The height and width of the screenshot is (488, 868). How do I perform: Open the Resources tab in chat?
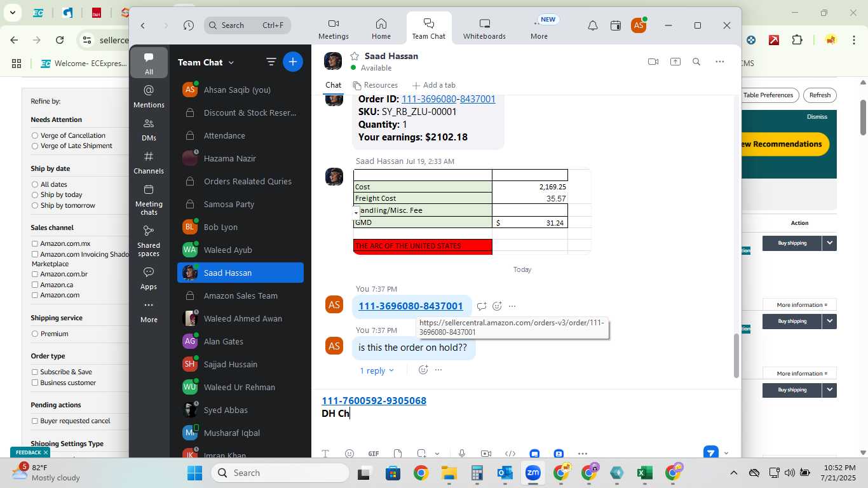coord(375,85)
